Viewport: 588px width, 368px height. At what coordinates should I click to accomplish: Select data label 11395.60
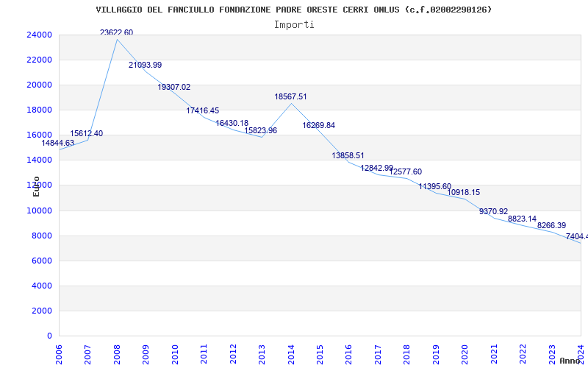pos(435,187)
